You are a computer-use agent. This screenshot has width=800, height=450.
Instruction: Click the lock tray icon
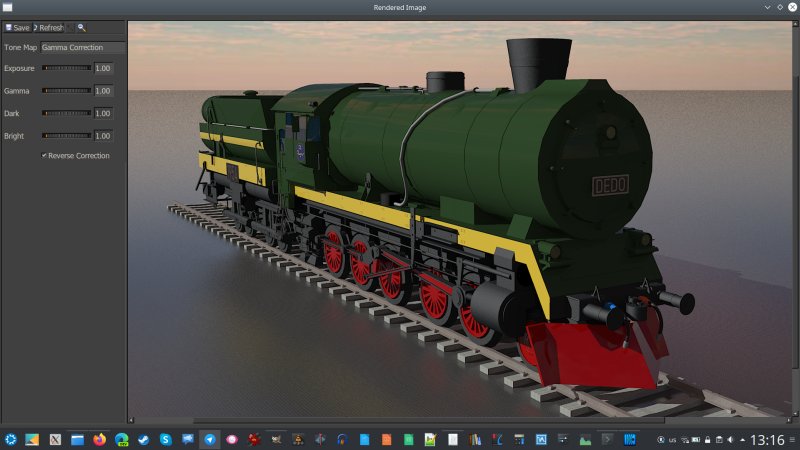point(708,440)
